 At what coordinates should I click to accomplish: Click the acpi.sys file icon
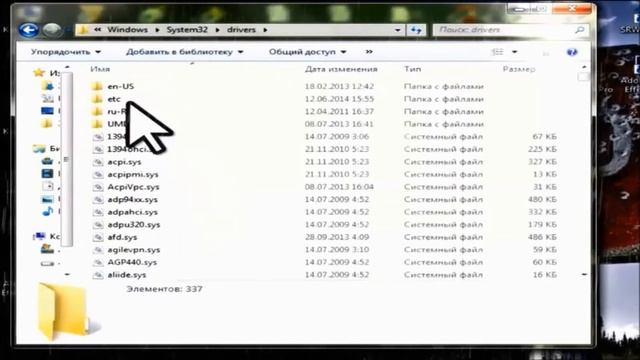[98, 162]
